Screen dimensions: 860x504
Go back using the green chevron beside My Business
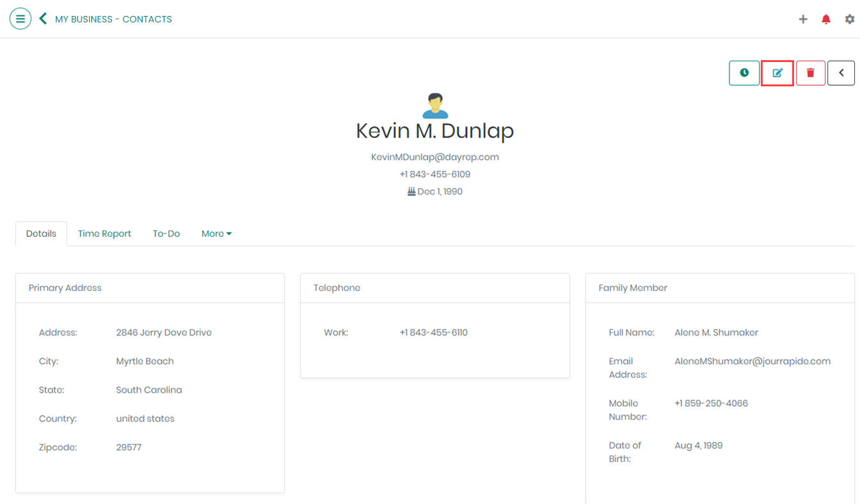pos(43,19)
